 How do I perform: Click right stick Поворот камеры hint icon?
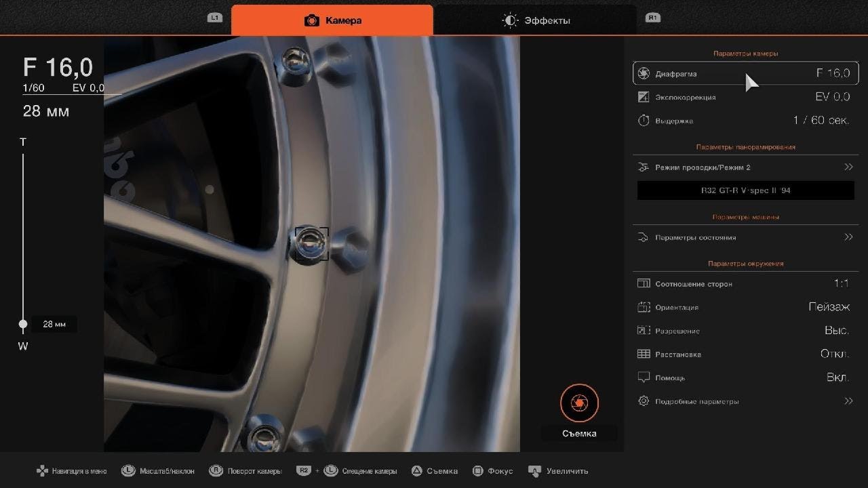(x=216, y=471)
